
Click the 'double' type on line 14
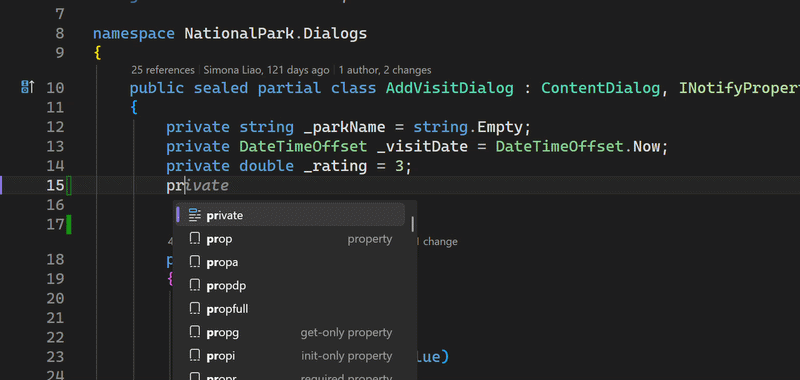point(266,166)
